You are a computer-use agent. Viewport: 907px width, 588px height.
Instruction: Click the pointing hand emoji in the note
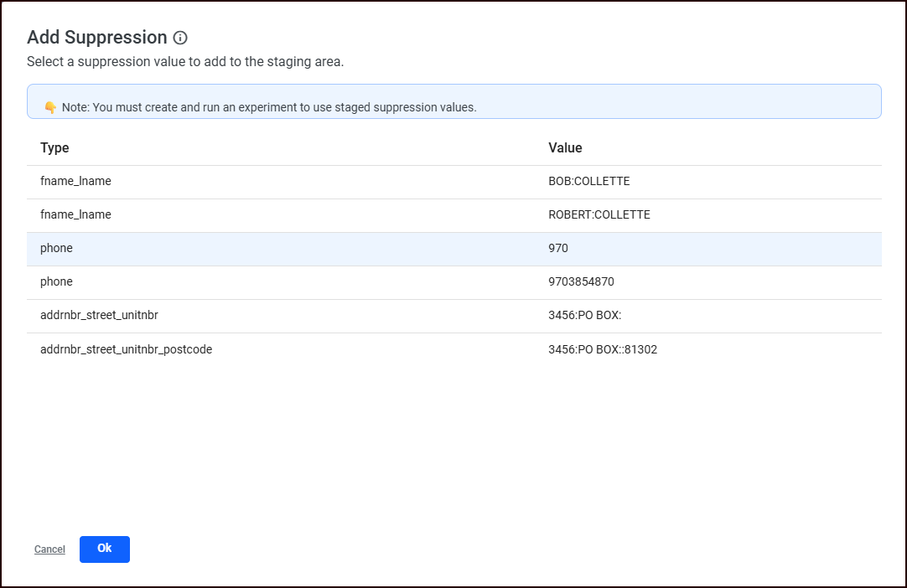[50, 107]
